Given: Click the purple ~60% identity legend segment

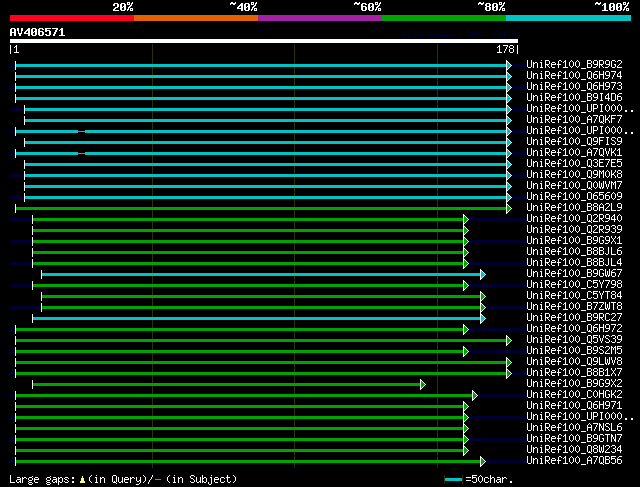Looking at the screenshot, I should coord(320,18).
